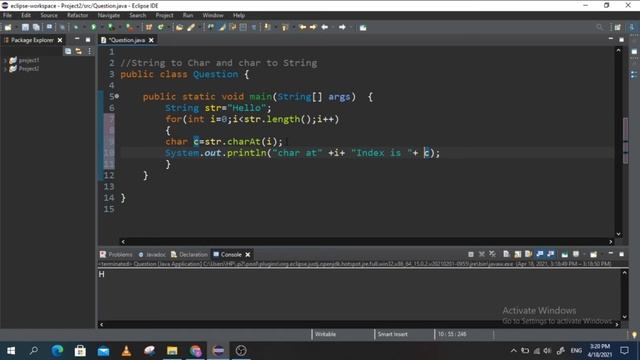Viewport: 640px width, 360px height.
Task: Collapse the main method fold at line 5
Action: [x=117, y=96]
